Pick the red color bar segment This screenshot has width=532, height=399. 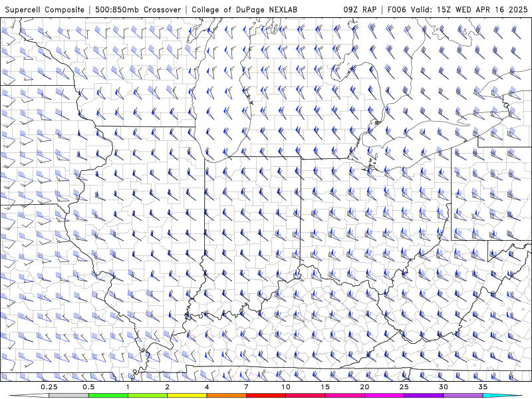coord(265,396)
